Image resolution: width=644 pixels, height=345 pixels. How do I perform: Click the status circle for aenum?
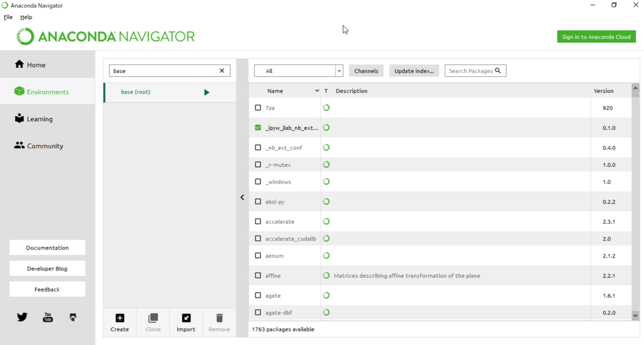click(326, 256)
